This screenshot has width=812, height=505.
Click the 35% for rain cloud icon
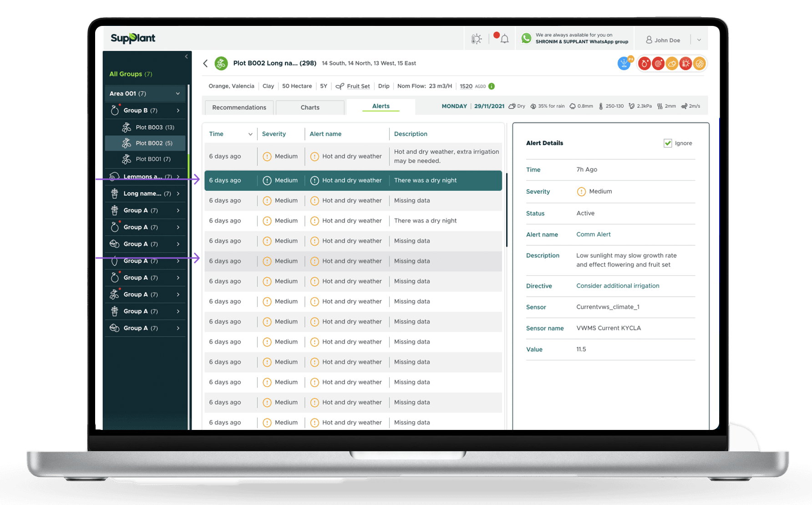(x=533, y=106)
